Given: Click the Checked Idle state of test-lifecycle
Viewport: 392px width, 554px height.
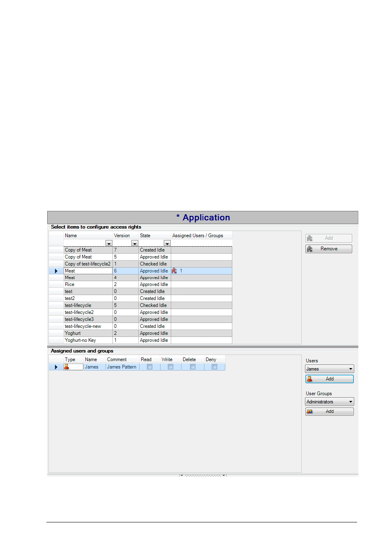Looking at the screenshot, I should (x=155, y=305).
